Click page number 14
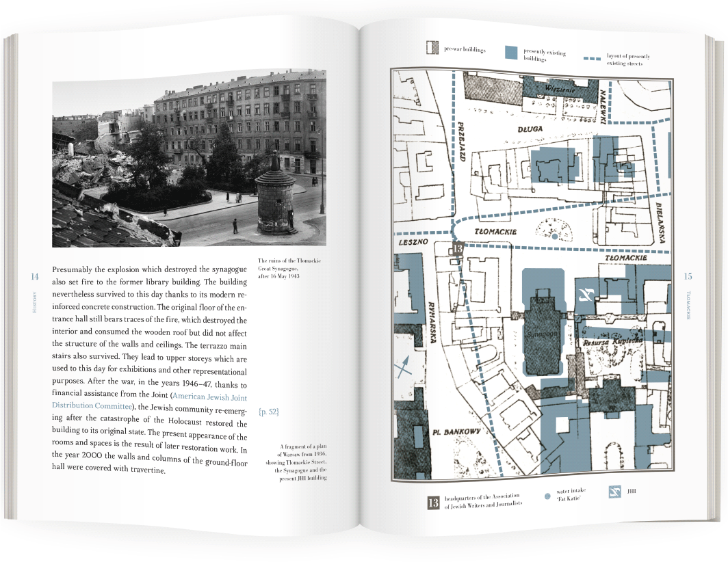Image resolution: width=728 pixels, height=562 pixels. (34, 277)
